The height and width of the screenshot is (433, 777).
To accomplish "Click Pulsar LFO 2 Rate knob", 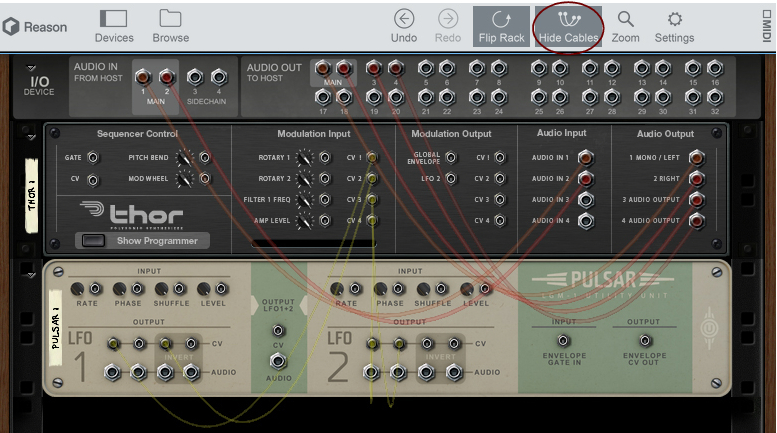I will click(337, 288).
